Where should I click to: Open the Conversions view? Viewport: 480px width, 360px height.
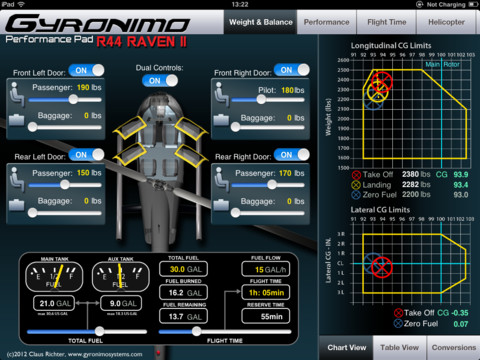pyautogui.click(x=453, y=348)
